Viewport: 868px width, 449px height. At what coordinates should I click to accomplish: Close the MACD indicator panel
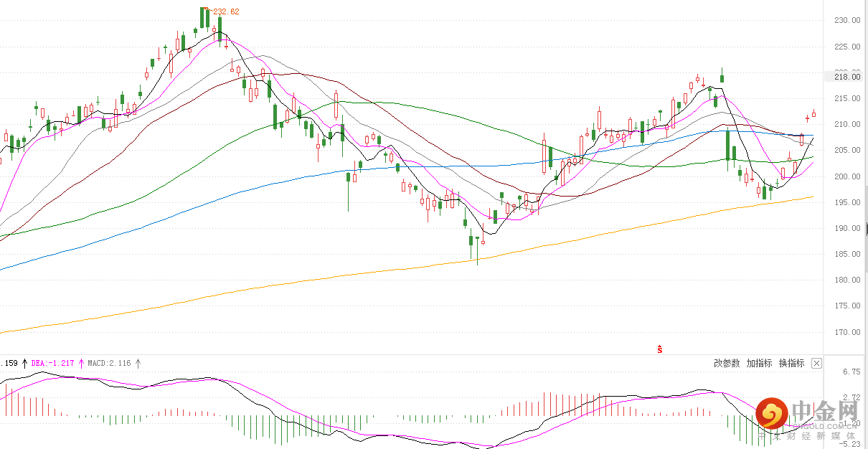[816, 364]
